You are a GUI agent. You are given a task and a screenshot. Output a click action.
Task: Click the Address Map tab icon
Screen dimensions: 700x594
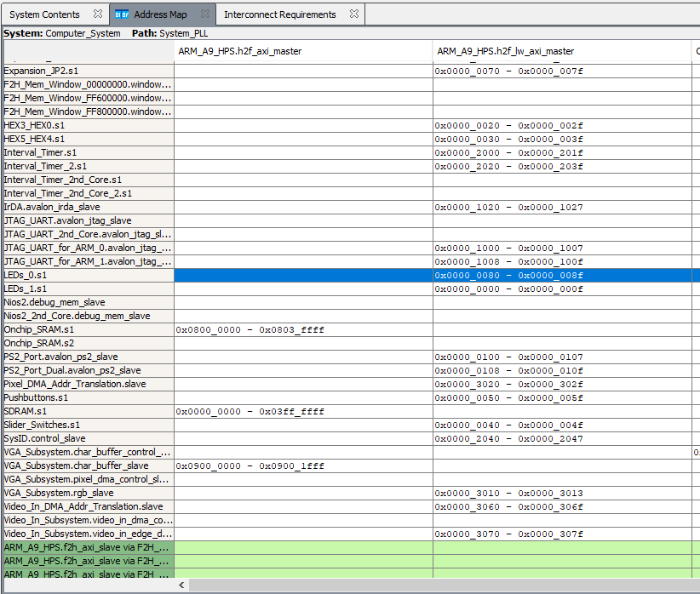122,14
